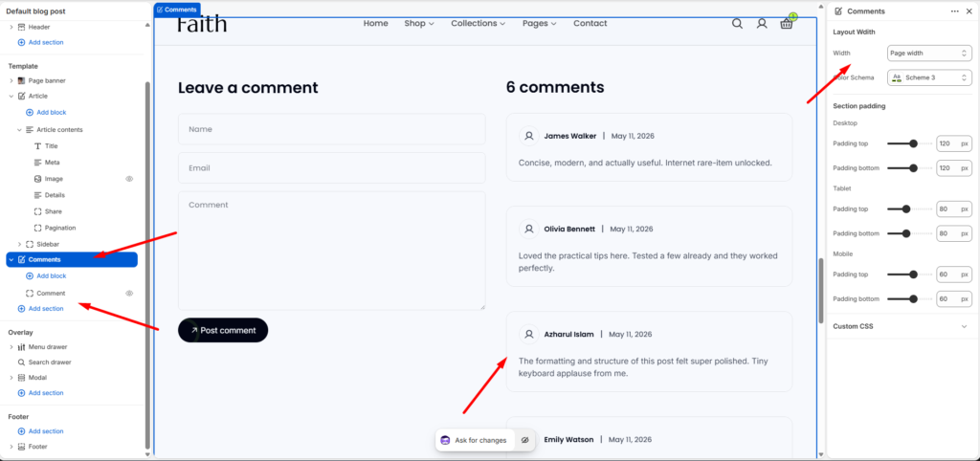Click the Menu drawer icon

21,346
